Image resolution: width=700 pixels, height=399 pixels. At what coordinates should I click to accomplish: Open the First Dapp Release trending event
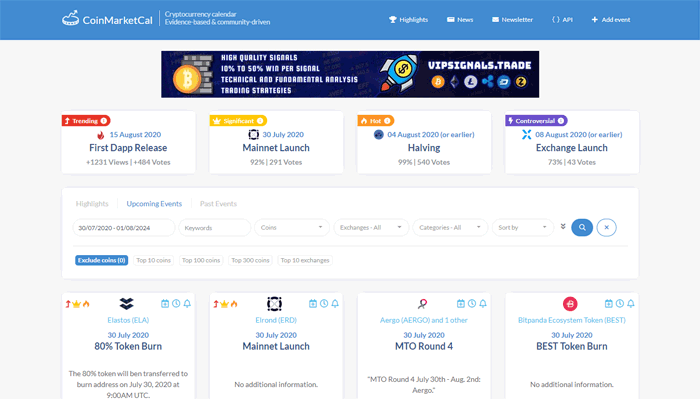click(128, 148)
